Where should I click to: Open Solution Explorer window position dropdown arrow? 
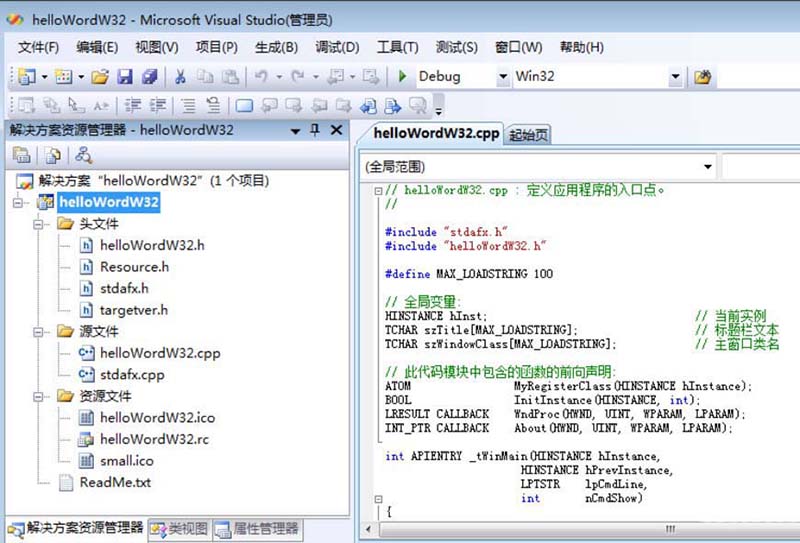pos(295,131)
